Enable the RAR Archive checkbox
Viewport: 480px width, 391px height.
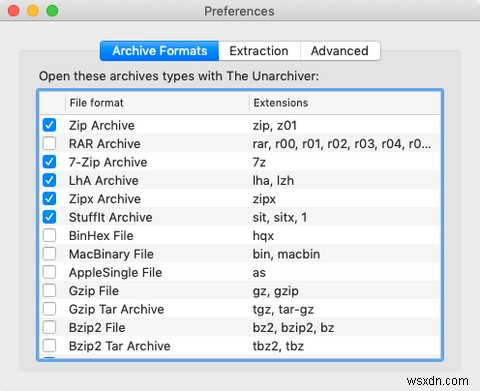(49, 144)
